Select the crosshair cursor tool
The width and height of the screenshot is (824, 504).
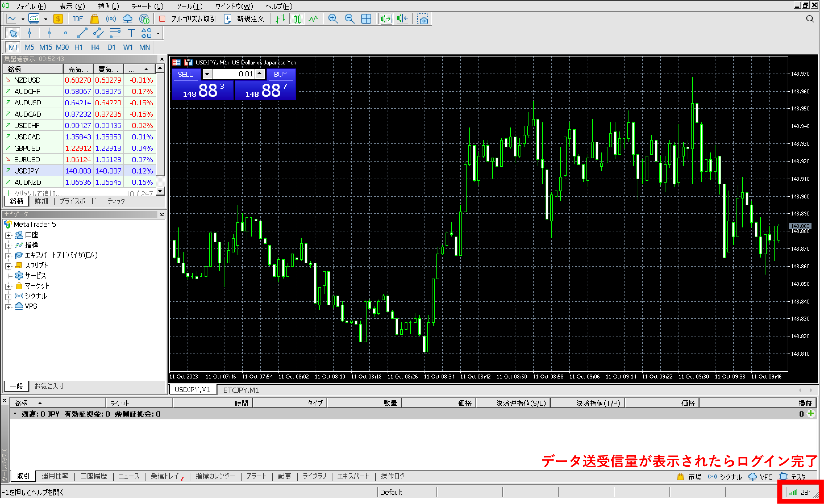pyautogui.click(x=30, y=33)
